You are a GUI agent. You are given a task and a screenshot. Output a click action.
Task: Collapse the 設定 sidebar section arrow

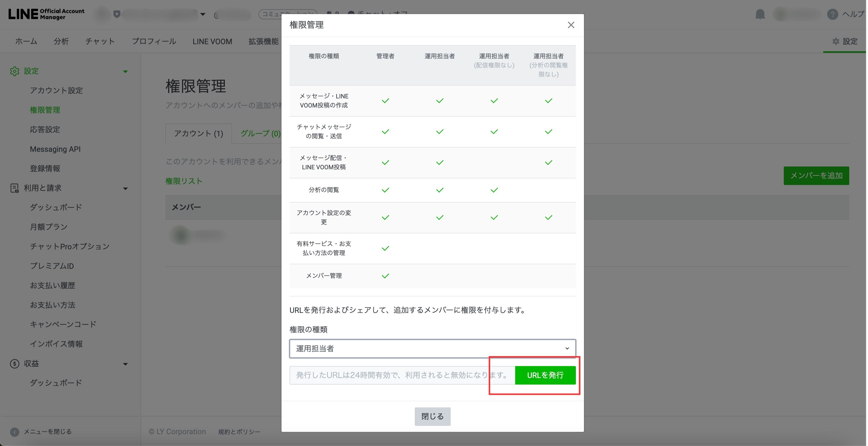(x=125, y=71)
